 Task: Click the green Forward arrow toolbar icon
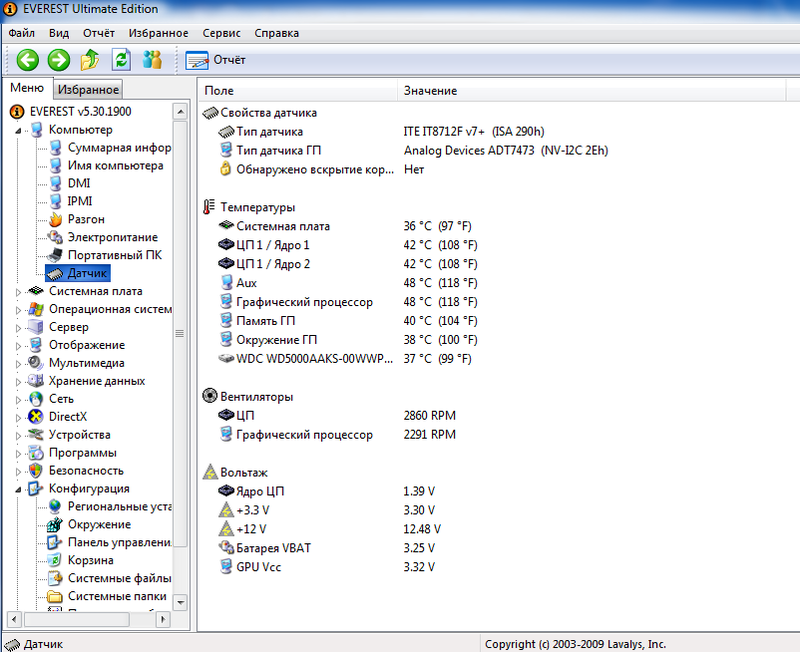coord(59,60)
